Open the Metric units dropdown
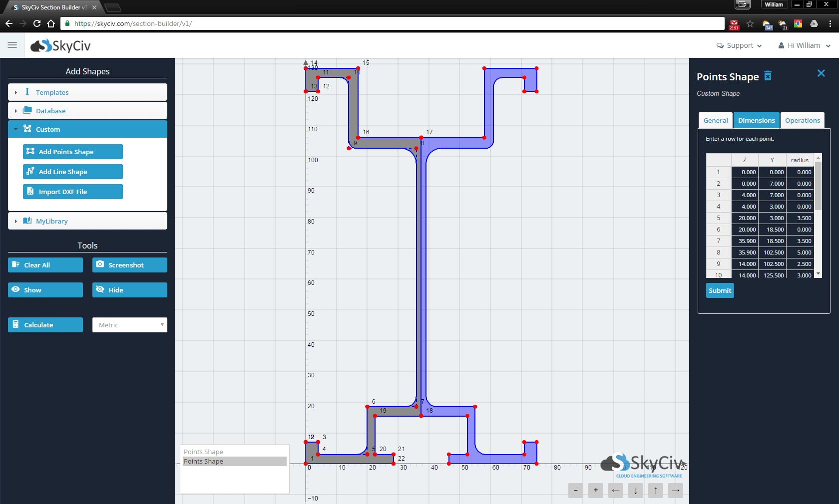 click(x=129, y=325)
